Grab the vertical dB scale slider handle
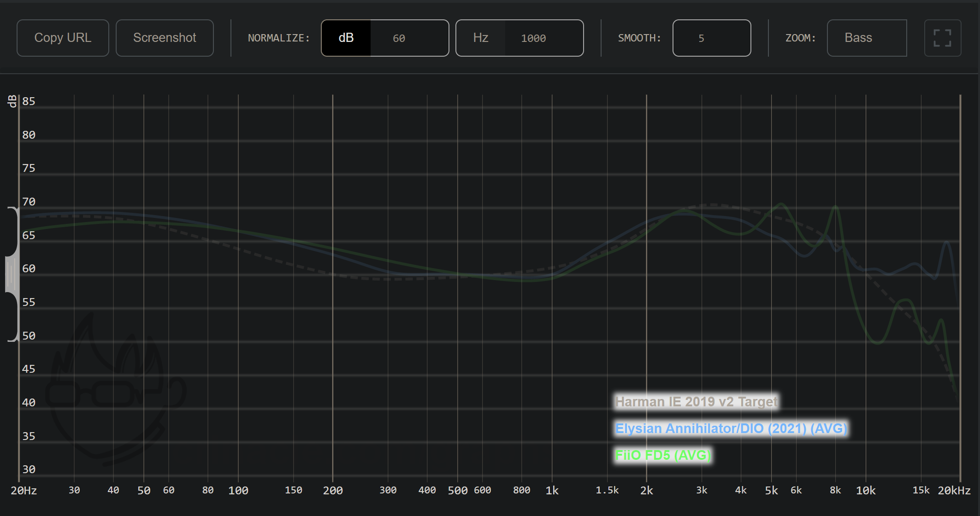The image size is (980, 516). [12, 275]
